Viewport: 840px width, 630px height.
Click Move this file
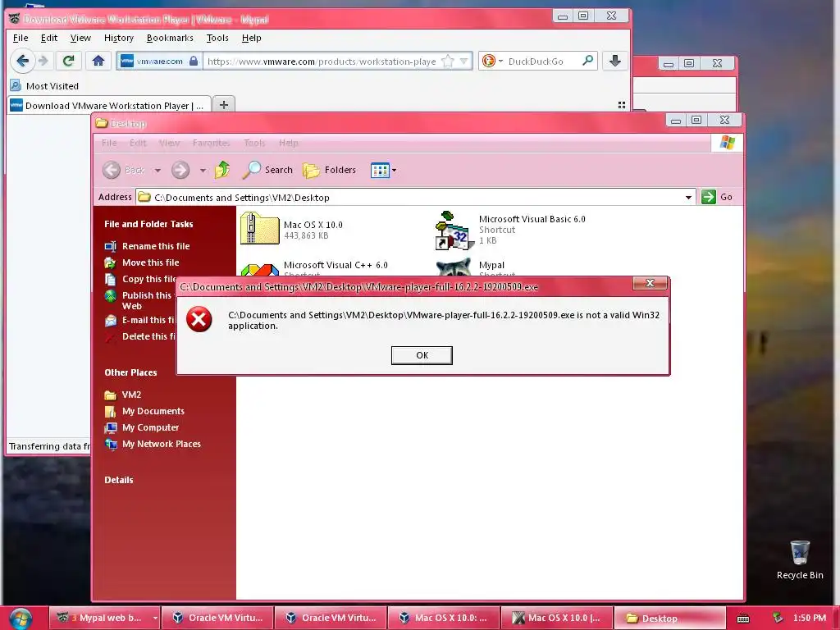pyautogui.click(x=150, y=262)
